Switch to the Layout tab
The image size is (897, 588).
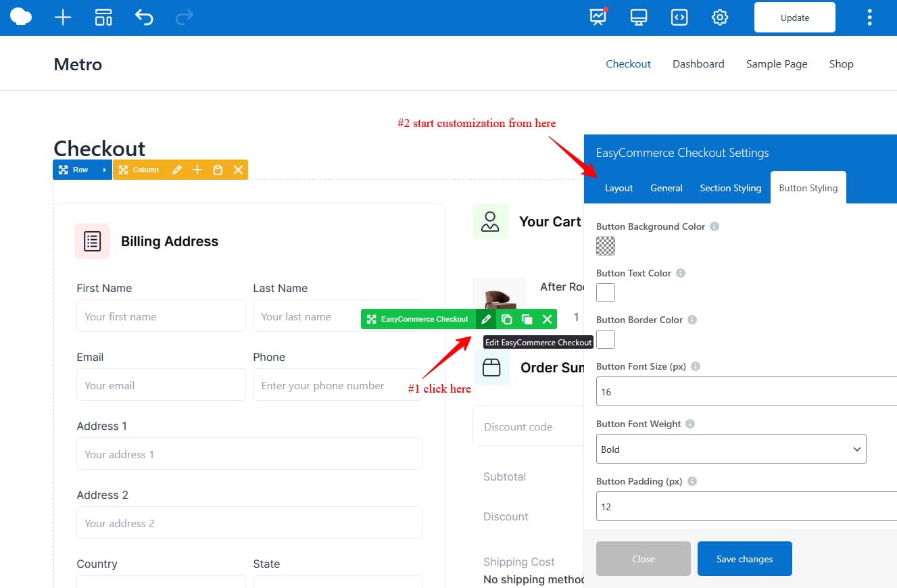(619, 188)
